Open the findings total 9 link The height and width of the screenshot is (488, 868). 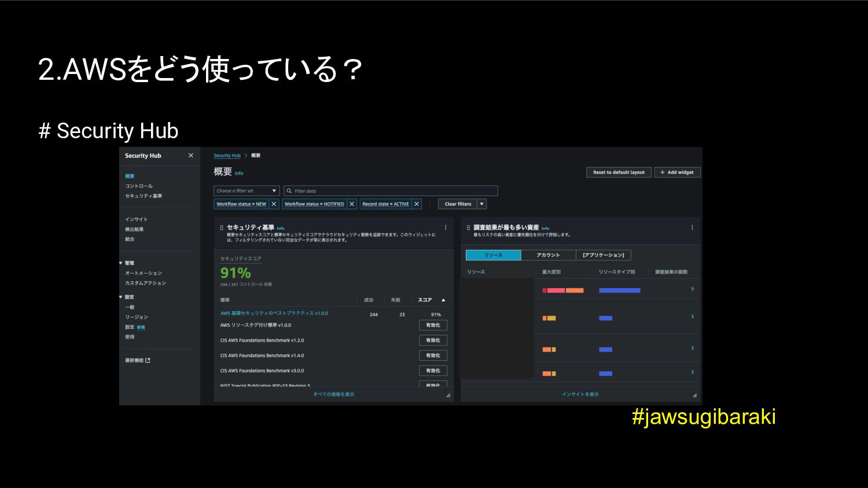pyautogui.click(x=692, y=289)
